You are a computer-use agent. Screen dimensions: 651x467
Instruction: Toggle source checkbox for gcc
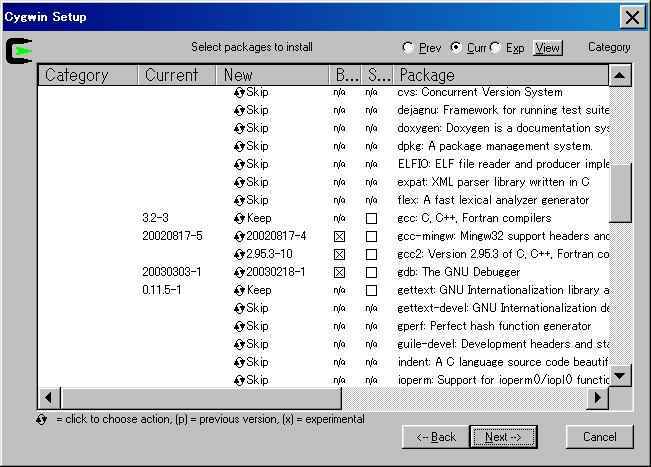371,219
